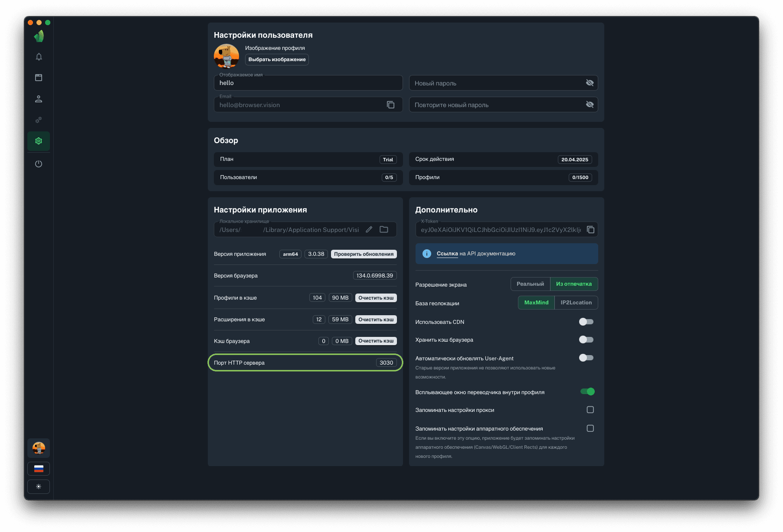Edit local storage path with pencil icon
The image size is (783, 532).
pos(369,230)
